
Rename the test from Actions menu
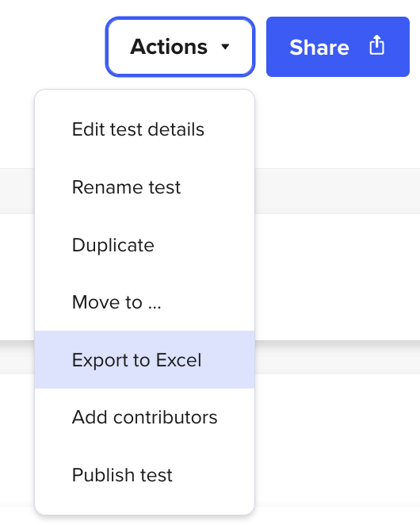tap(144, 187)
